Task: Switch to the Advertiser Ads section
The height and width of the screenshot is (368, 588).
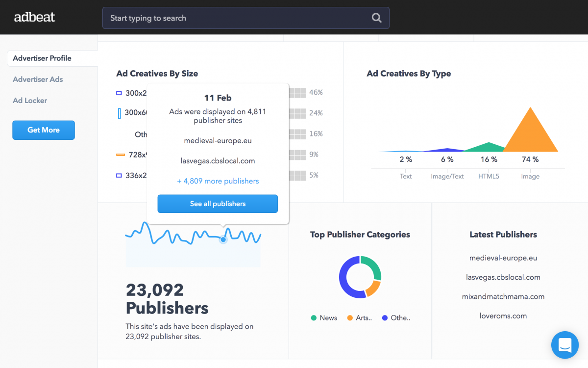Action: click(x=38, y=79)
